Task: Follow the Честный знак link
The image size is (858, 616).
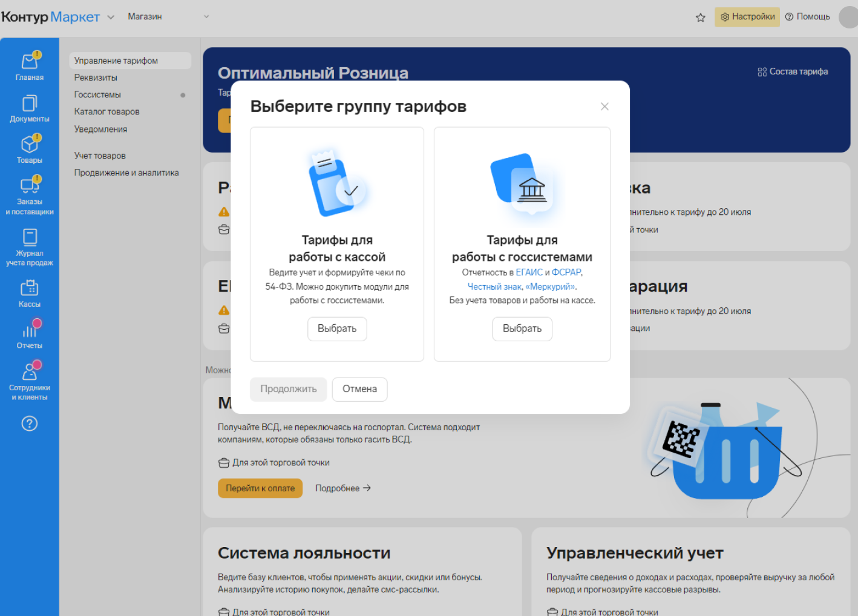Action: pos(494,287)
